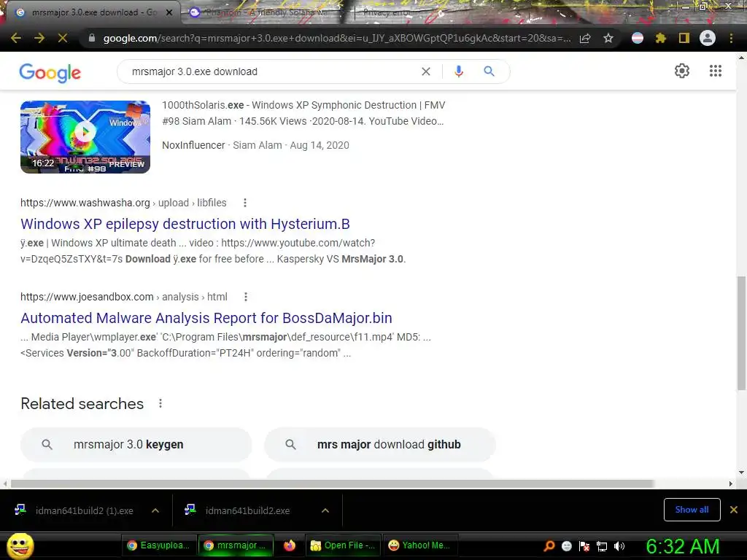The image size is (747, 560).
Task: Click the washwasha.org URL breadcrumb
Action: tap(123, 203)
